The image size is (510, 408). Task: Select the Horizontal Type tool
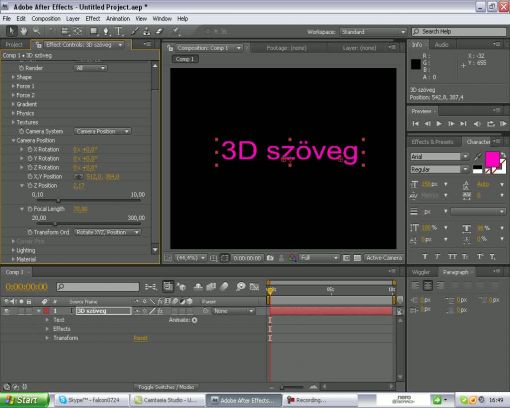click(x=118, y=31)
